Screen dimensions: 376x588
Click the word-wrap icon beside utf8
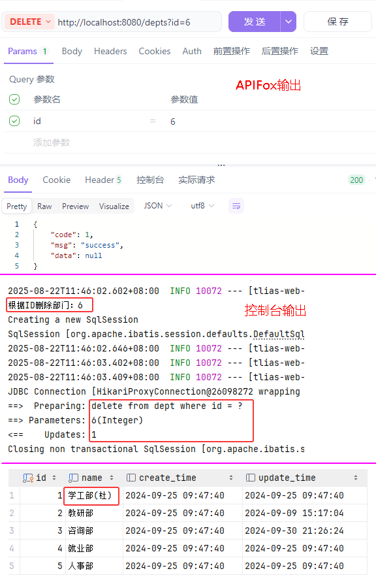tap(236, 206)
